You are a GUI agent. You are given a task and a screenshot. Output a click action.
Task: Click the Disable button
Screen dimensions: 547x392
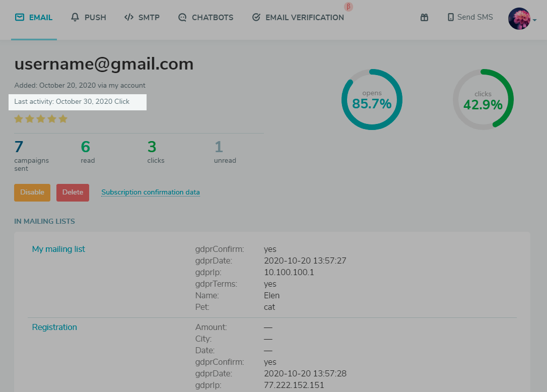pos(32,192)
